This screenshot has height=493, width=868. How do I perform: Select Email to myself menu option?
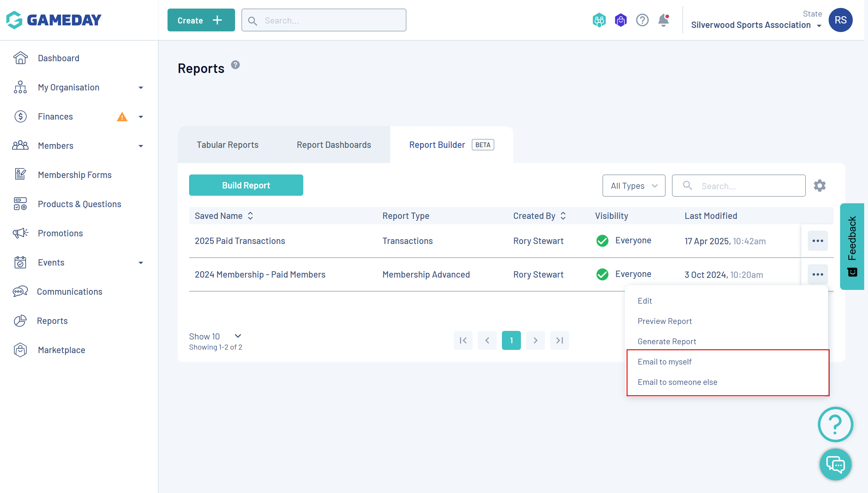tap(664, 362)
